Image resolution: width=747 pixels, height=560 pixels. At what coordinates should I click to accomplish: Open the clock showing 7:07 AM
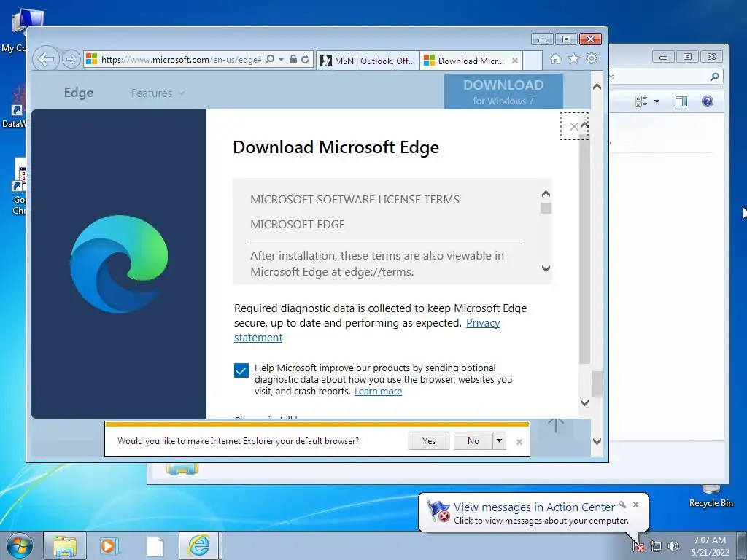(x=710, y=546)
